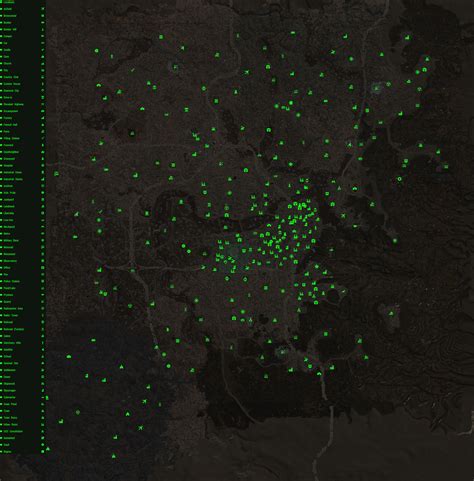Select the Settlement legend icon
474x481 pixels.
[43, 370]
